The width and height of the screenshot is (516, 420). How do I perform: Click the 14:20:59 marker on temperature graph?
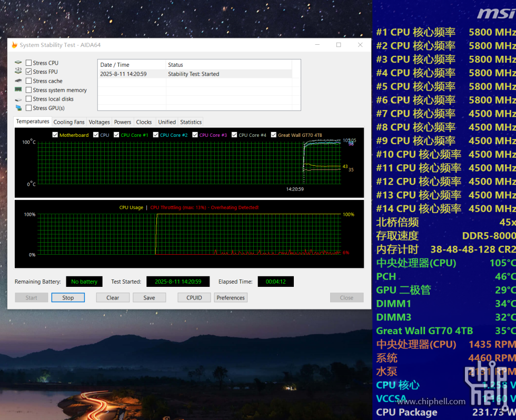point(295,189)
